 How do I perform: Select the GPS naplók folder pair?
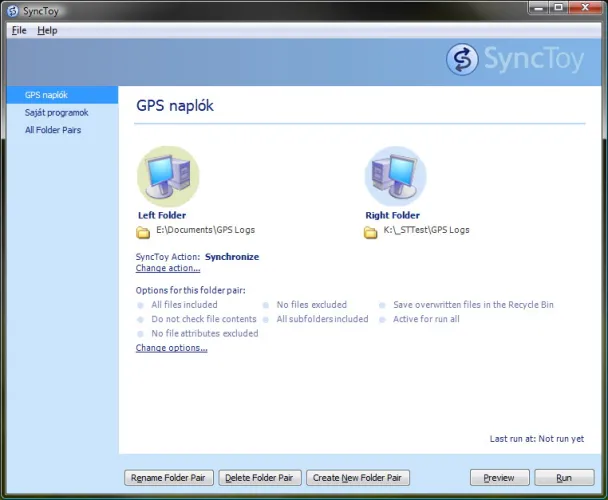pyautogui.click(x=62, y=95)
